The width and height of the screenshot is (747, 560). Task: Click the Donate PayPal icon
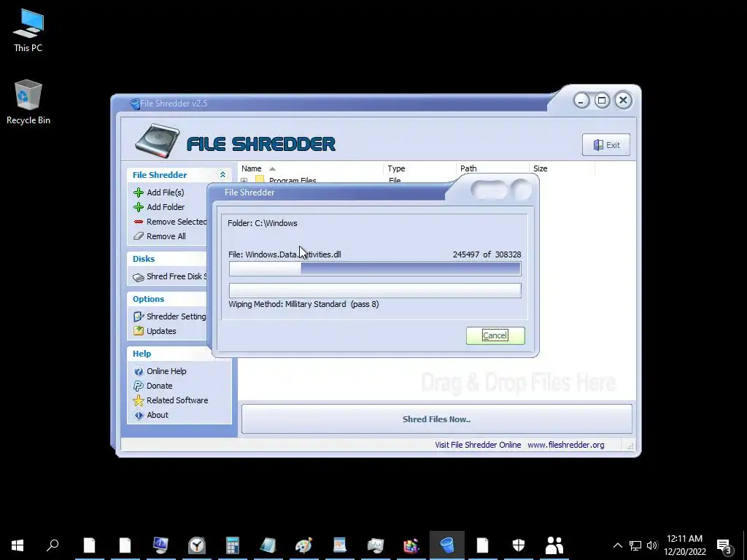tap(139, 386)
